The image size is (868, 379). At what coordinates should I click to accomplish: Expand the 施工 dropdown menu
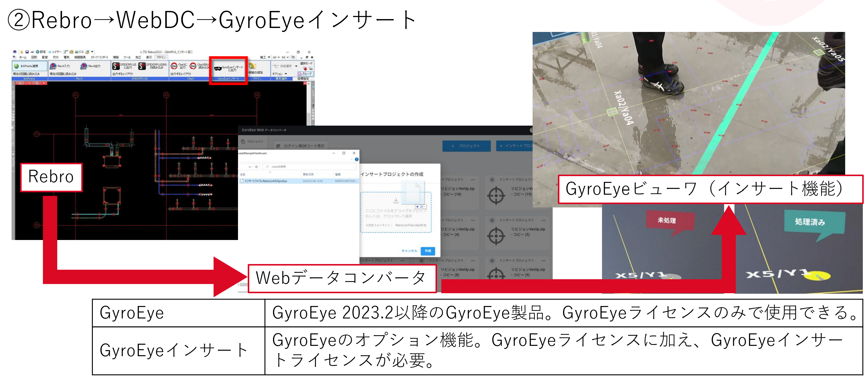(x=269, y=57)
